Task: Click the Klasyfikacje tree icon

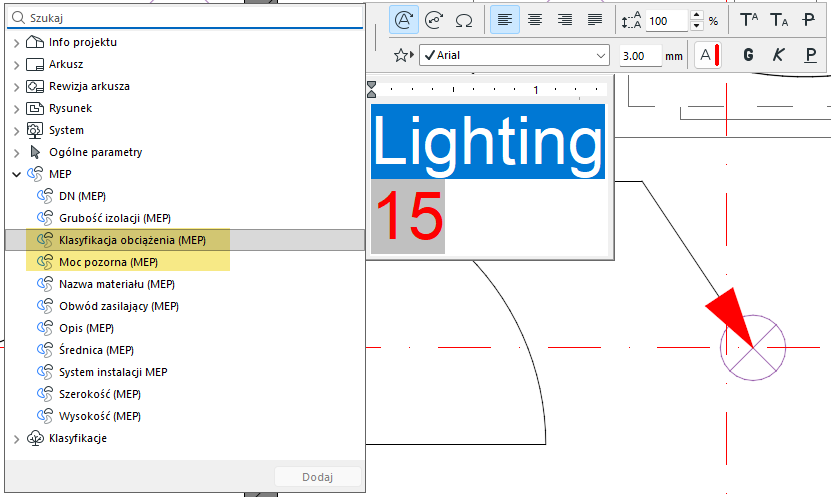Action: [35, 438]
